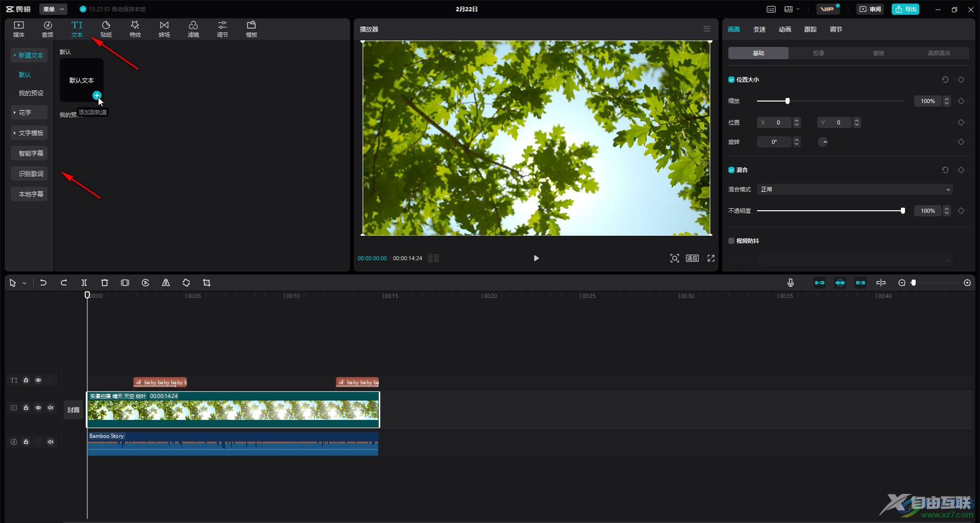Click the crop tool icon
Screen dimensions: 980x523
tap(207, 283)
